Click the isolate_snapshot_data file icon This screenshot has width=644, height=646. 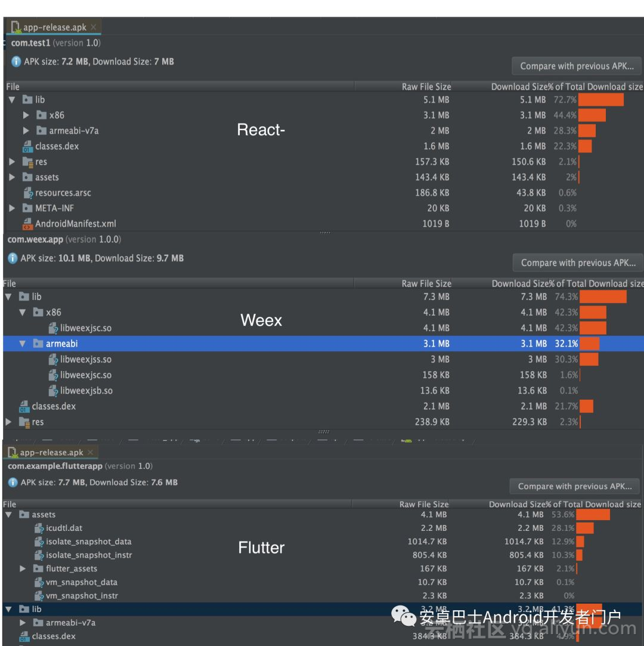pos(39,542)
